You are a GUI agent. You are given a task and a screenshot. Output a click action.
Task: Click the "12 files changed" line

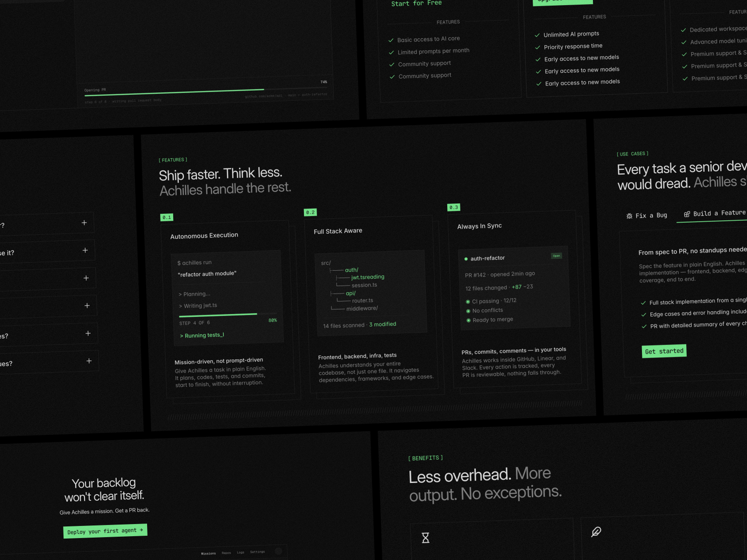coord(499,287)
